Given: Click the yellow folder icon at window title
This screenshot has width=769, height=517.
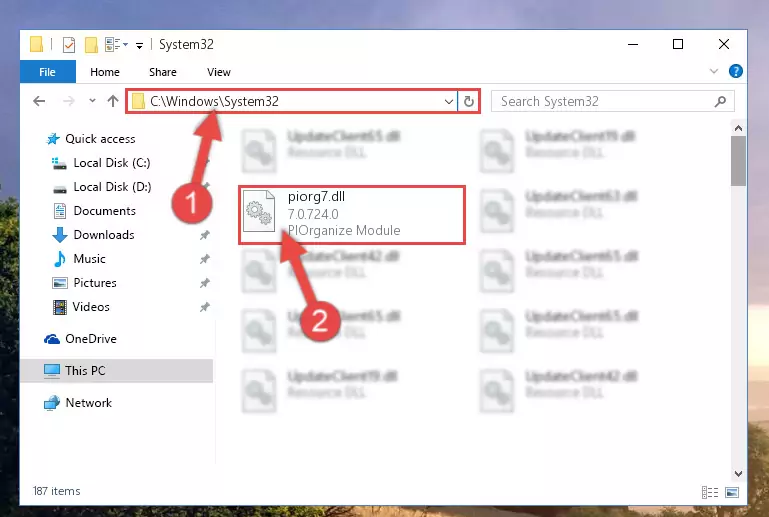Looking at the screenshot, I should coord(37,44).
